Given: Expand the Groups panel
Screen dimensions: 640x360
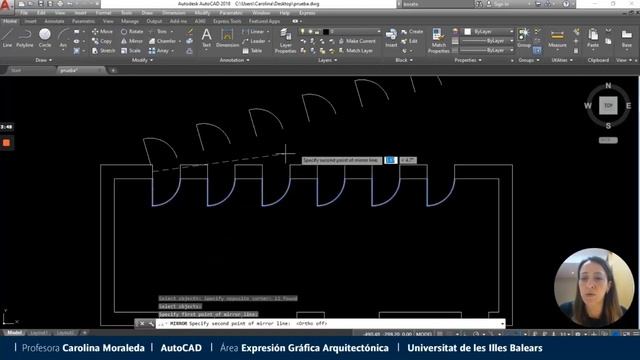Looking at the screenshot, I should point(529,60).
